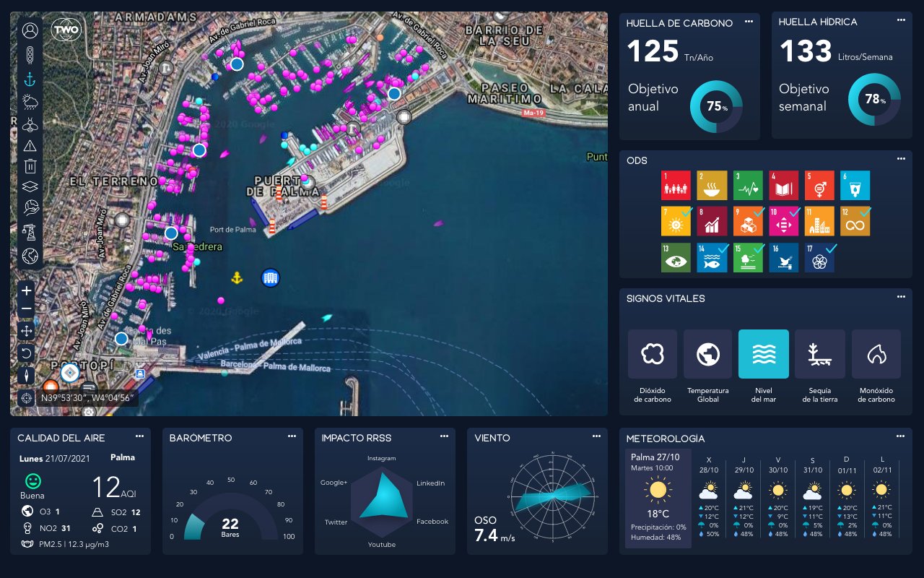
Task: Select the trash bin waste icon
Action: (30, 167)
